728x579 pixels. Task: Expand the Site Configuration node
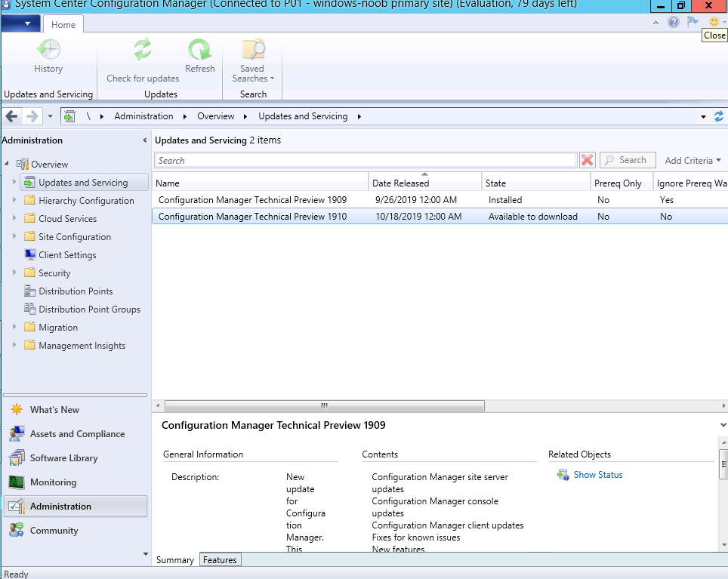tap(14, 236)
